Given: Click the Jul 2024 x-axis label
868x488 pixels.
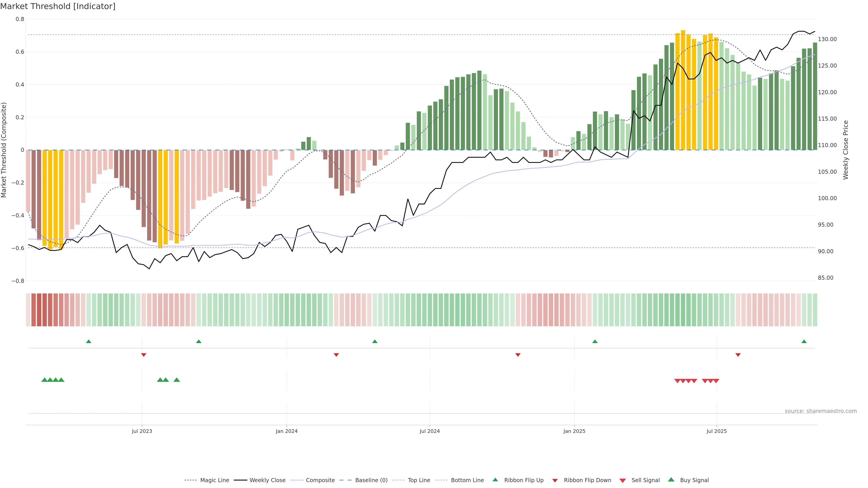Looking at the screenshot, I should 430,431.
